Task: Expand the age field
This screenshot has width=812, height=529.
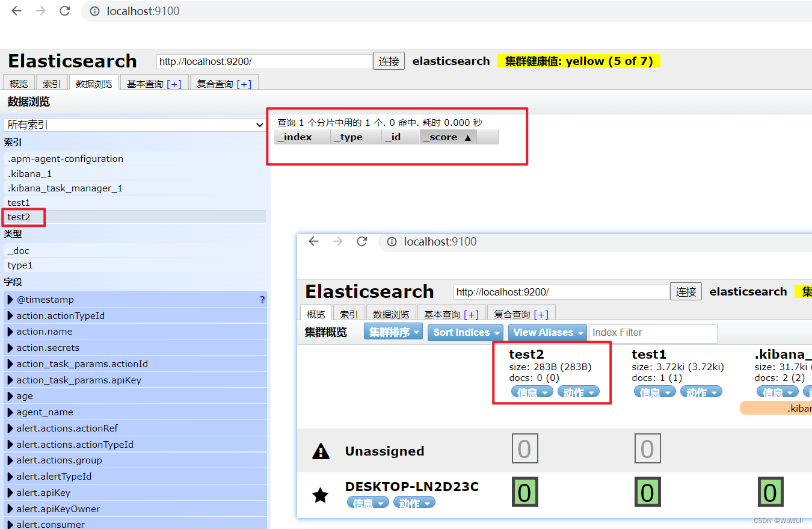Action: [x=10, y=396]
